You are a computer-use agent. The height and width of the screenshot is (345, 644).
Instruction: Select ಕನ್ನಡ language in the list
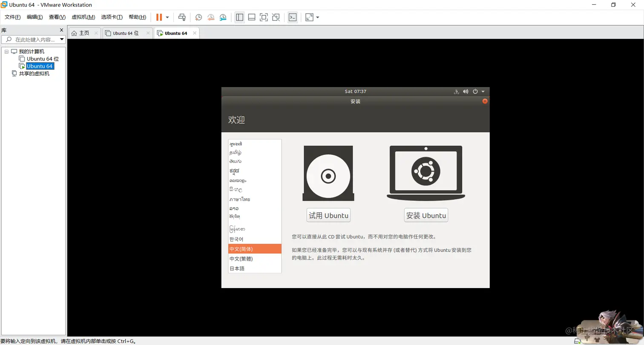point(255,171)
